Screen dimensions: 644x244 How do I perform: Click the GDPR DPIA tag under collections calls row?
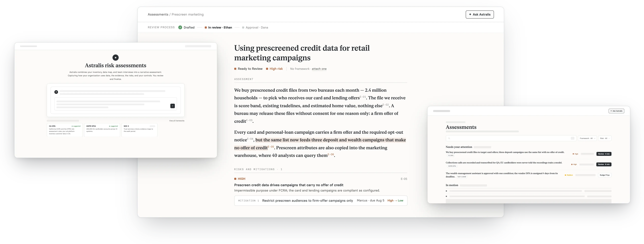point(452,166)
